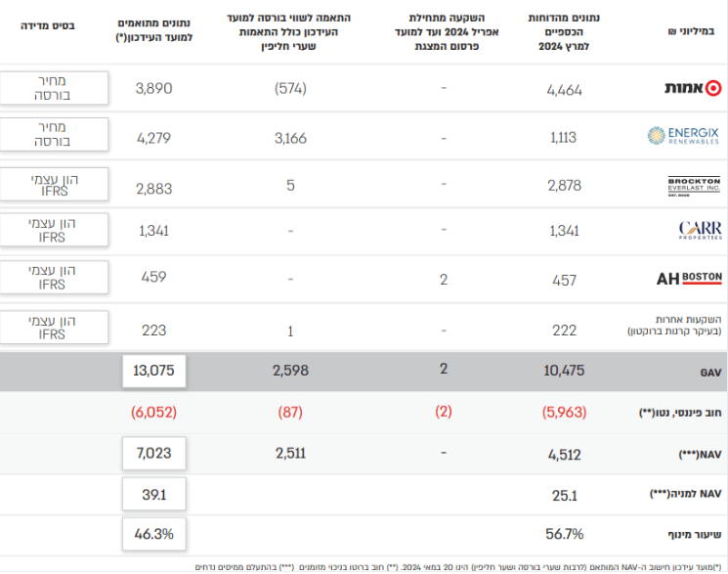The image size is (728, 574).
Task: Click the Energix row measurement basis box
Action: click(54, 134)
